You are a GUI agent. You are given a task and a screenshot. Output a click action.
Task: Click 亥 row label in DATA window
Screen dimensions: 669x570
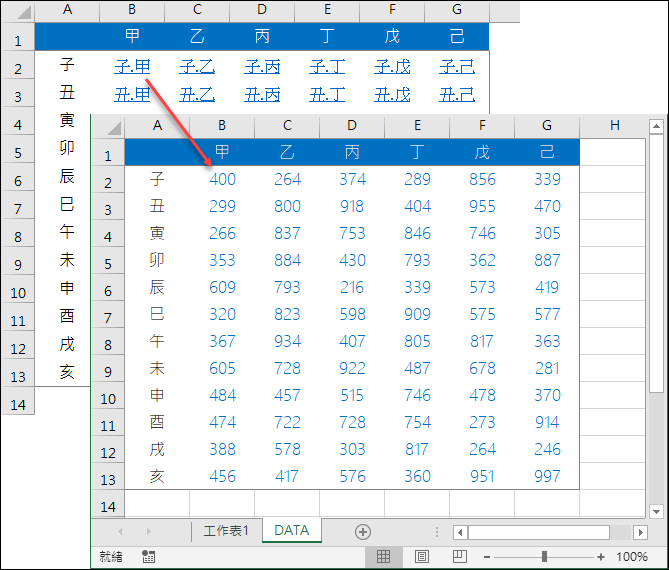click(x=157, y=476)
